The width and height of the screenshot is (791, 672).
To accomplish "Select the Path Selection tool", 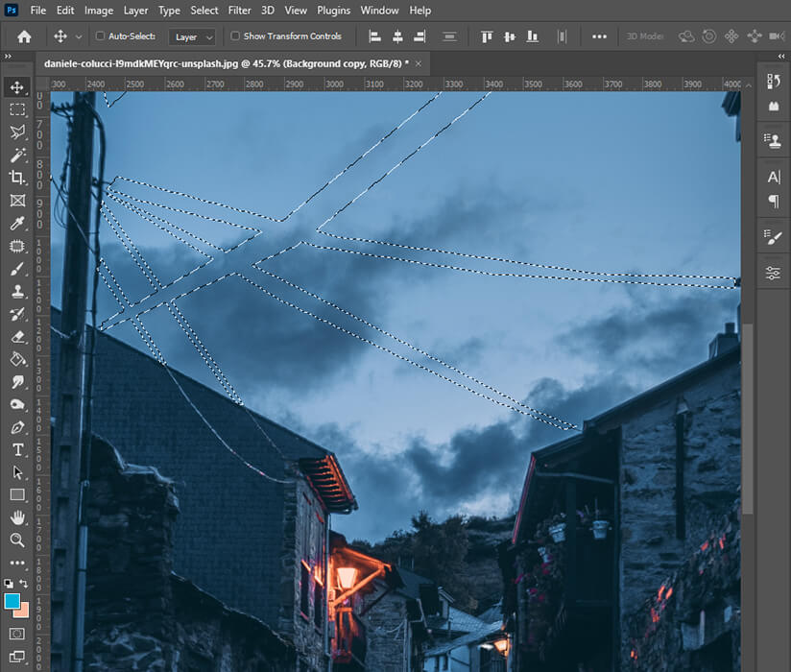I will point(17,472).
